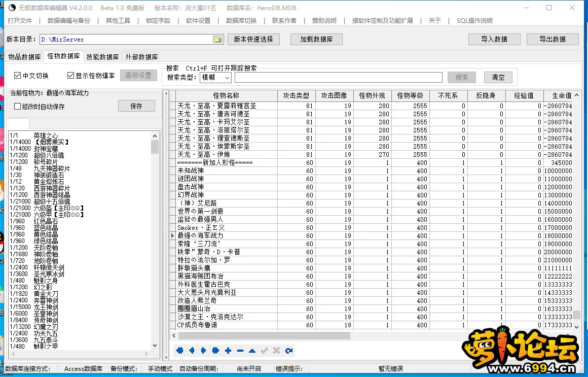Toggle the 中文切换 checkbox
Image resolution: width=588 pixels, height=377 pixels.
(x=17, y=76)
